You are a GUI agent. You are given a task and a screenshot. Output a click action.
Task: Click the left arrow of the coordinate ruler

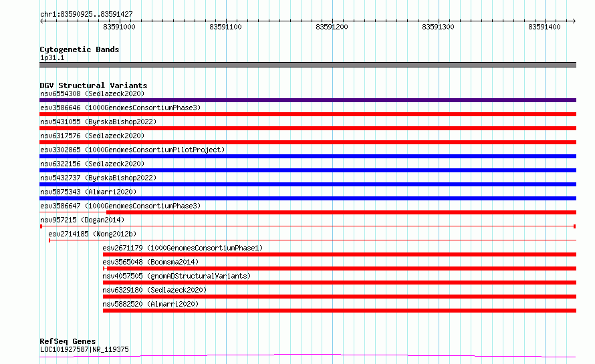pos(41,21)
